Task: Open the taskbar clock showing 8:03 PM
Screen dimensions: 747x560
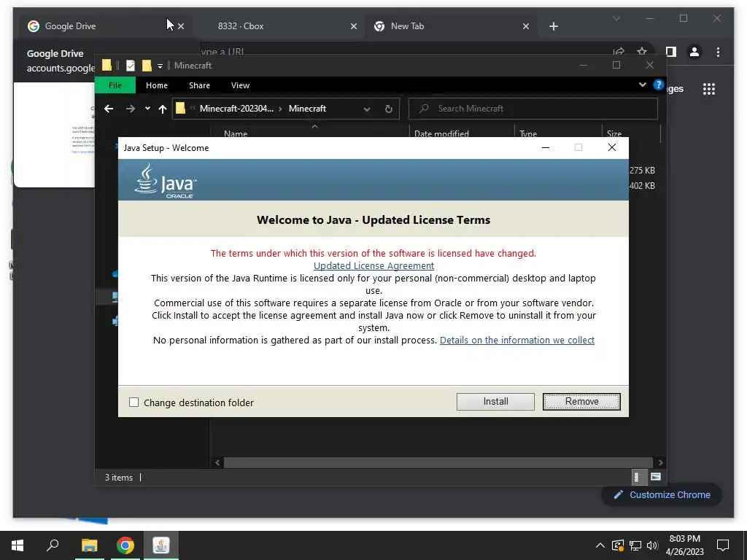Action: click(684, 545)
